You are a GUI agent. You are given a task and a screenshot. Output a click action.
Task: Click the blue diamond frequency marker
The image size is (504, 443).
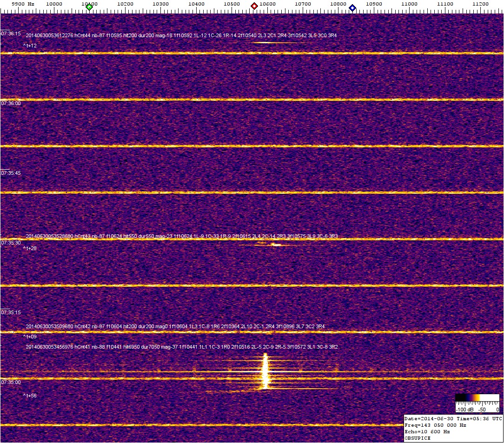point(352,8)
